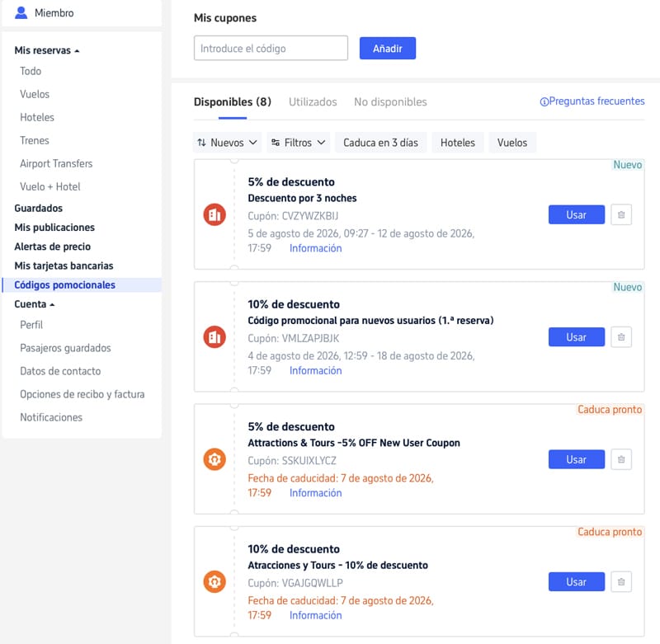Click the Miembro user profile icon
The image size is (660, 644).
(x=21, y=12)
